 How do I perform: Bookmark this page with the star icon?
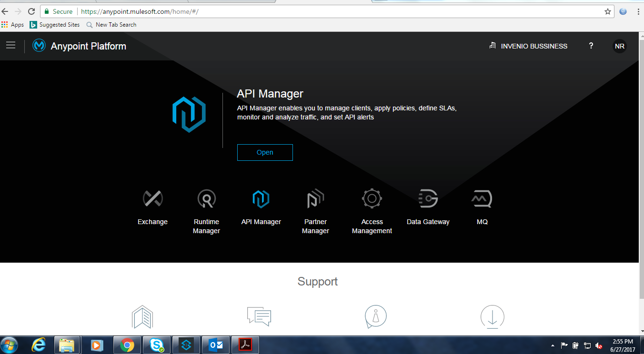[608, 11]
